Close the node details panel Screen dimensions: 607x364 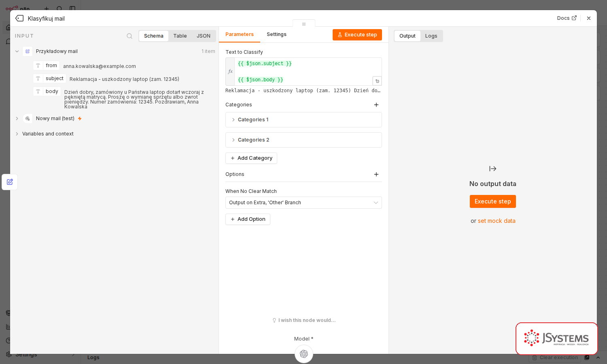(589, 18)
